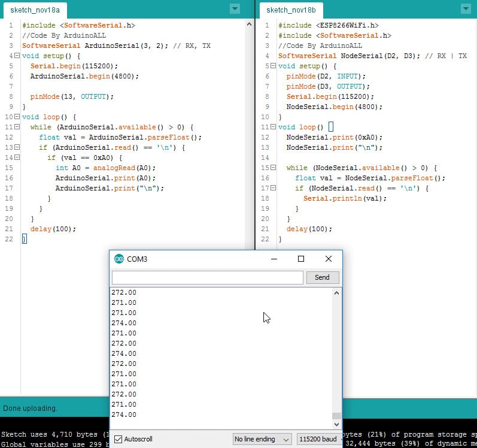The height and width of the screenshot is (448, 477).
Task: Click the Send button in serial monitor
Action: [x=323, y=277]
